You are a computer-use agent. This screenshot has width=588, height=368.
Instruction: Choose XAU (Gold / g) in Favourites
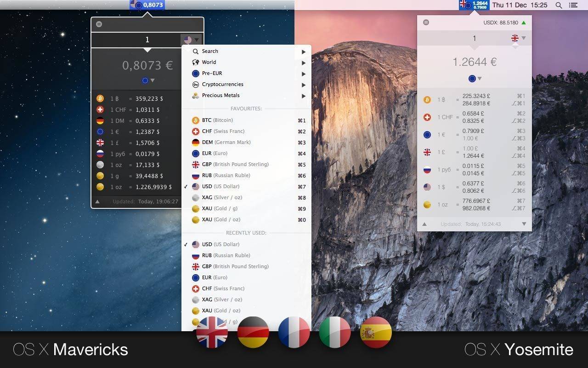pyautogui.click(x=246, y=208)
